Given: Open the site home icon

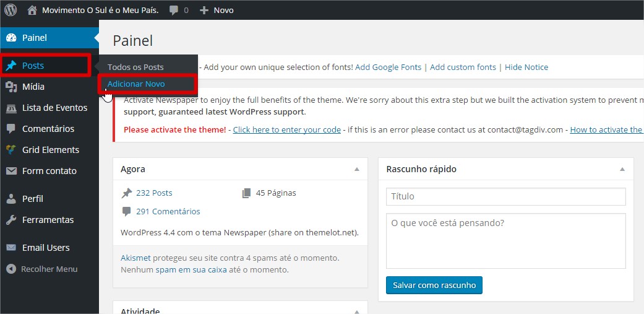Looking at the screenshot, I should click(32, 10).
